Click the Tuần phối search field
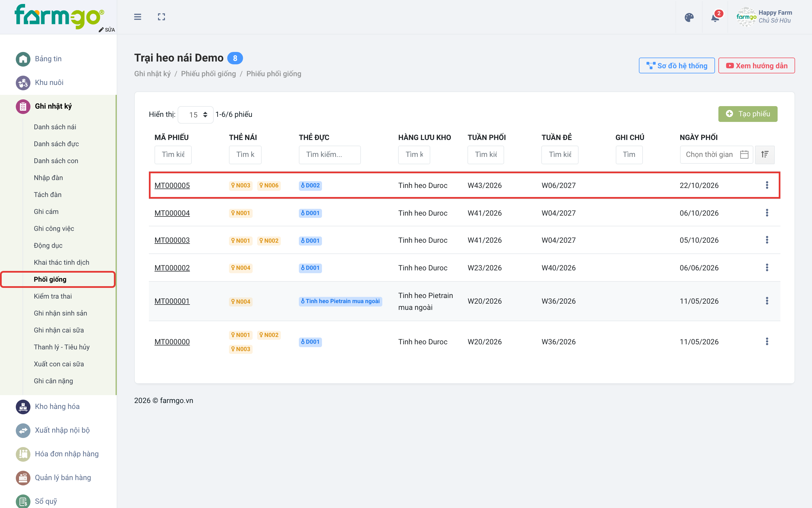The width and height of the screenshot is (812, 508). (x=486, y=155)
